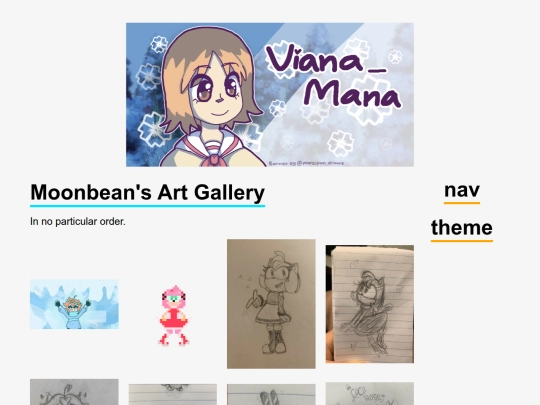The height and width of the screenshot is (405, 540).
Task: Click the orange underline beneath nav
Action: [x=461, y=203]
